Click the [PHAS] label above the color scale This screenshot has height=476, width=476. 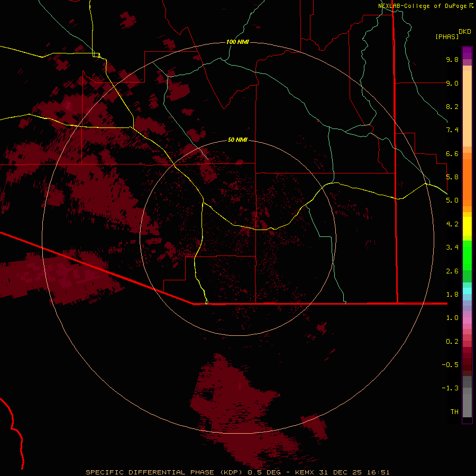coord(447,36)
